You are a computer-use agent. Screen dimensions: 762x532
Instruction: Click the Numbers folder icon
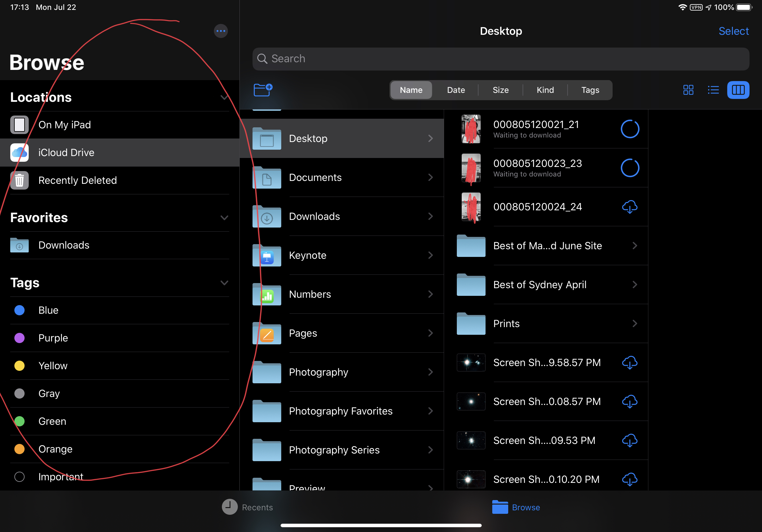267,294
